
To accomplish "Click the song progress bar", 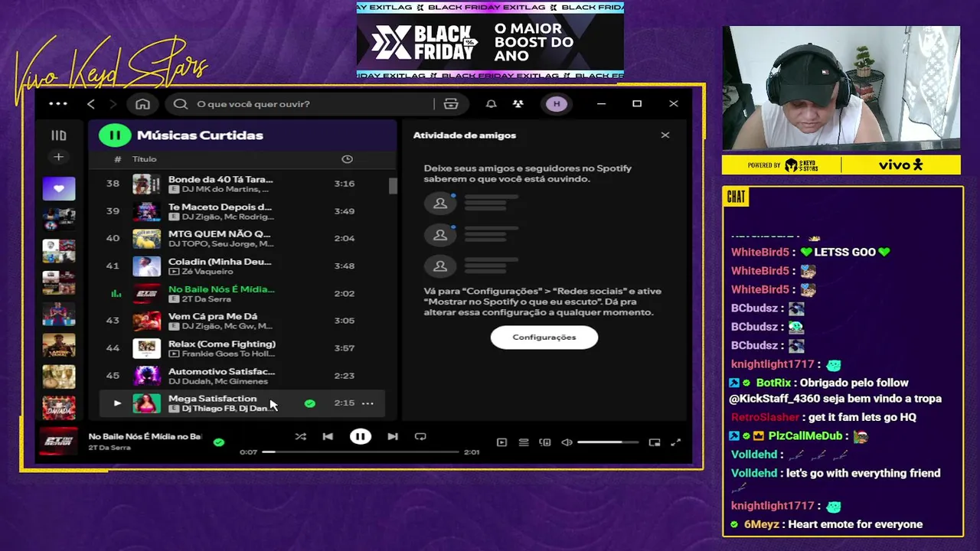I will coord(360,452).
